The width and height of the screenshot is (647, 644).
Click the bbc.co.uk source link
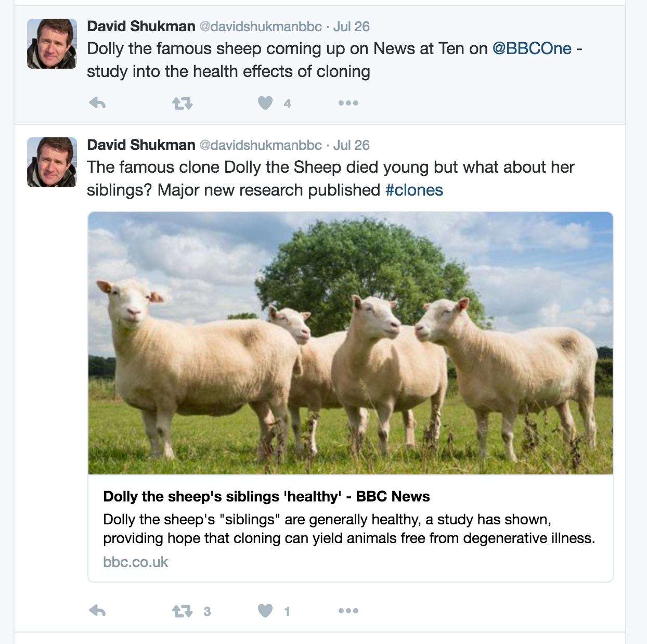(136, 562)
